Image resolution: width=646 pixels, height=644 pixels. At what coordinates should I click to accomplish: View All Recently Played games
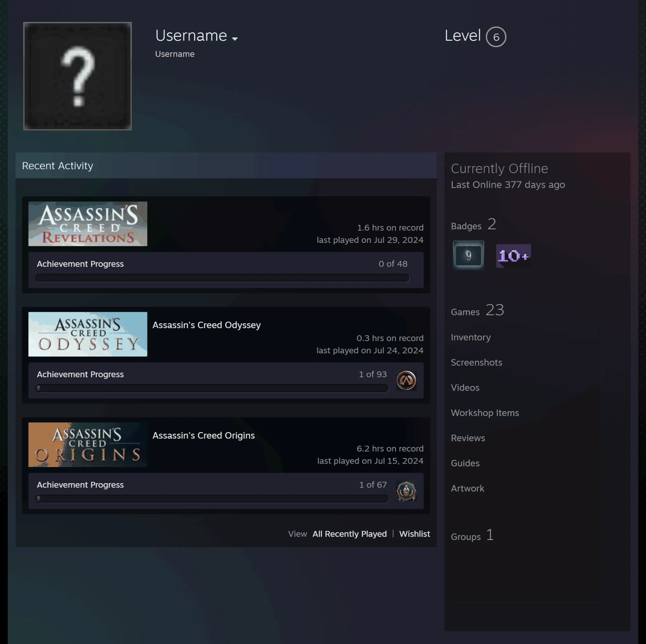coord(350,534)
